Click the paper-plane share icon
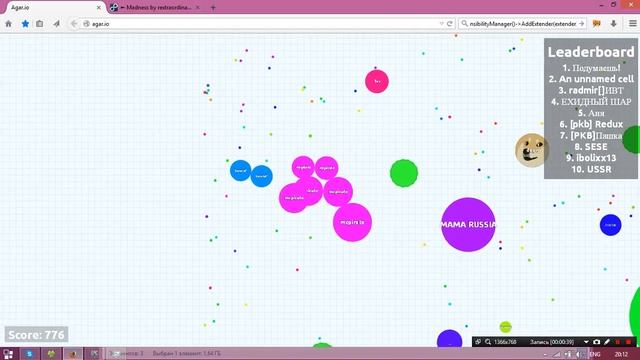640x360 pixels. point(56,24)
